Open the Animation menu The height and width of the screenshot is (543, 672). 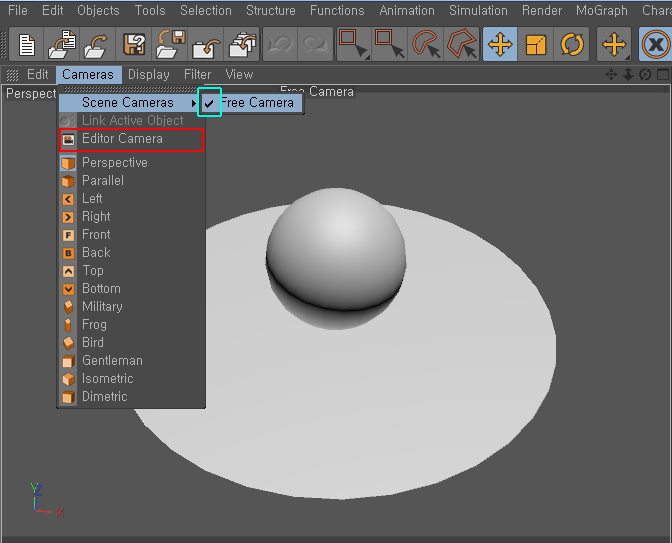click(x=407, y=10)
